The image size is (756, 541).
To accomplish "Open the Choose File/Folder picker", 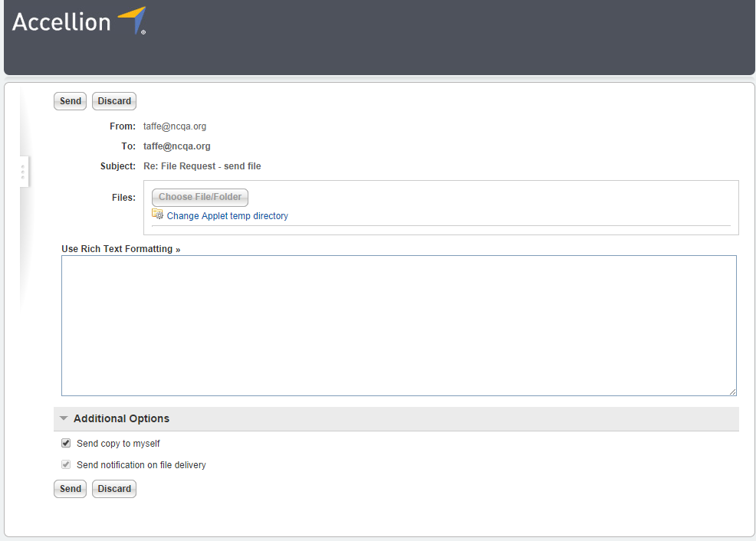I will 200,198.
